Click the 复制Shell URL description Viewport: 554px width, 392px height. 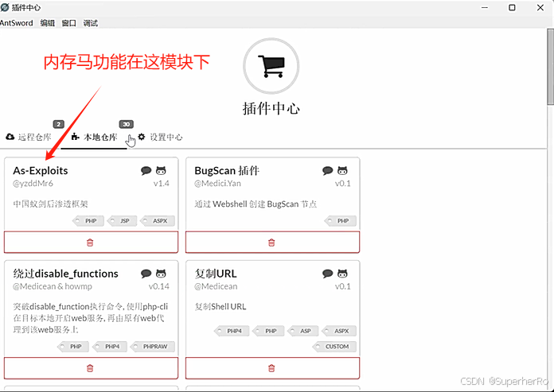(220, 307)
